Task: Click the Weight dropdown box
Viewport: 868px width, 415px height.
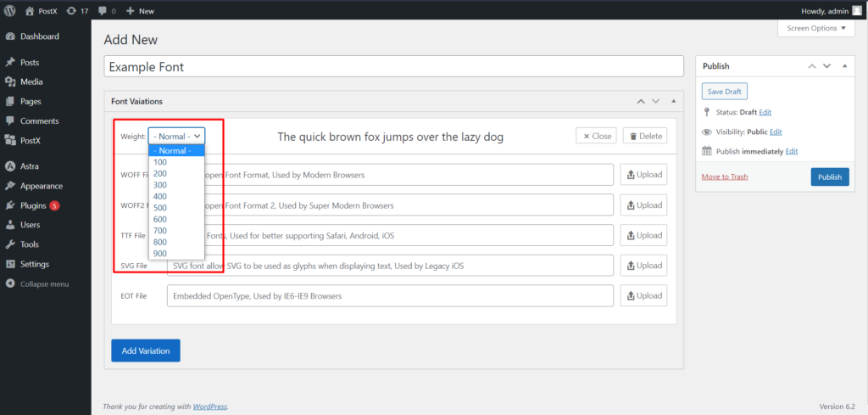Action: [176, 137]
